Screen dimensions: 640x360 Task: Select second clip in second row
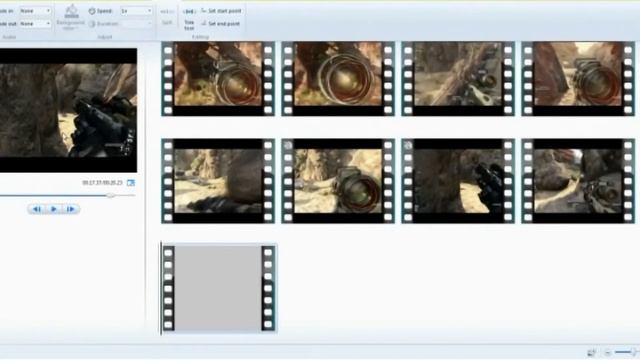click(x=338, y=181)
